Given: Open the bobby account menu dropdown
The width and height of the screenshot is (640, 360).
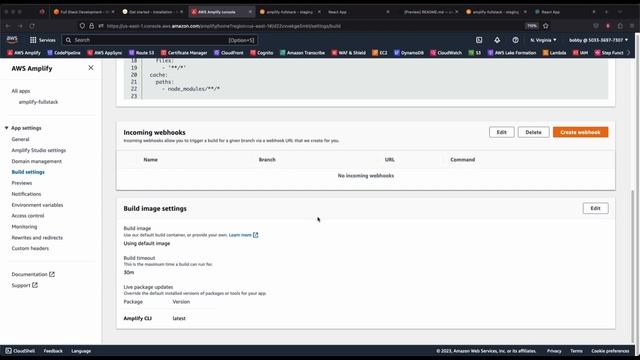Looking at the screenshot, I should [x=598, y=40].
